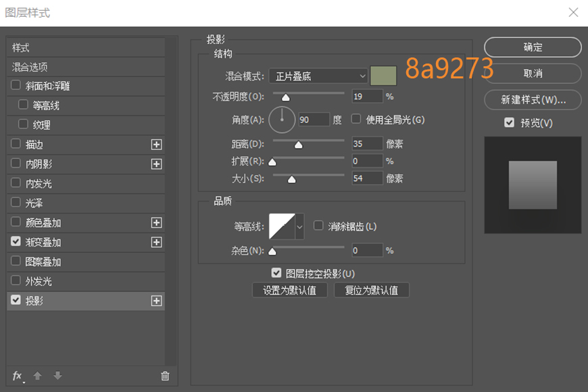Click the 新建样式(W) button
Screen dimensions: 588x392
[533, 99]
